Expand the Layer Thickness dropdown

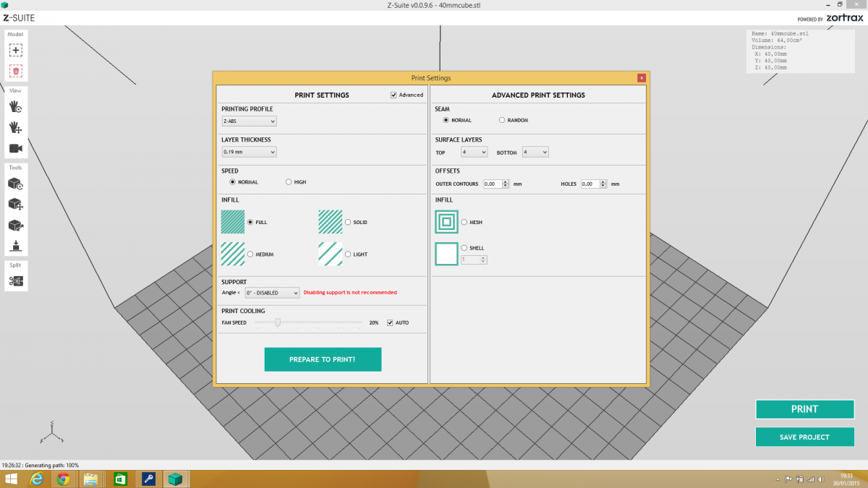pyautogui.click(x=249, y=152)
